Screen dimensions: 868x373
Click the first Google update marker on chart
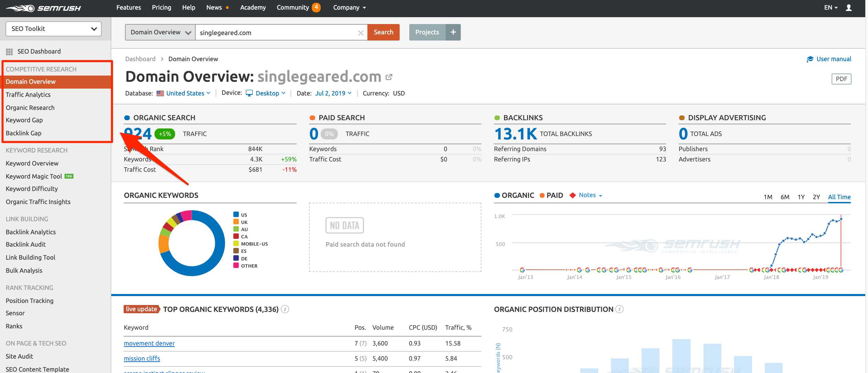pos(522,270)
